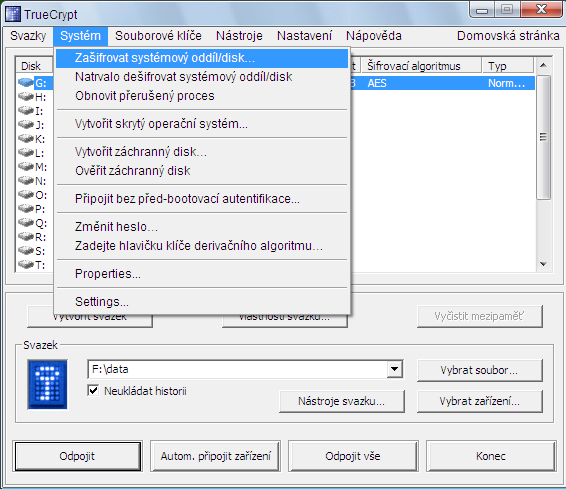Select the drive O: icon
This screenshot has height=489, width=566.
26,195
